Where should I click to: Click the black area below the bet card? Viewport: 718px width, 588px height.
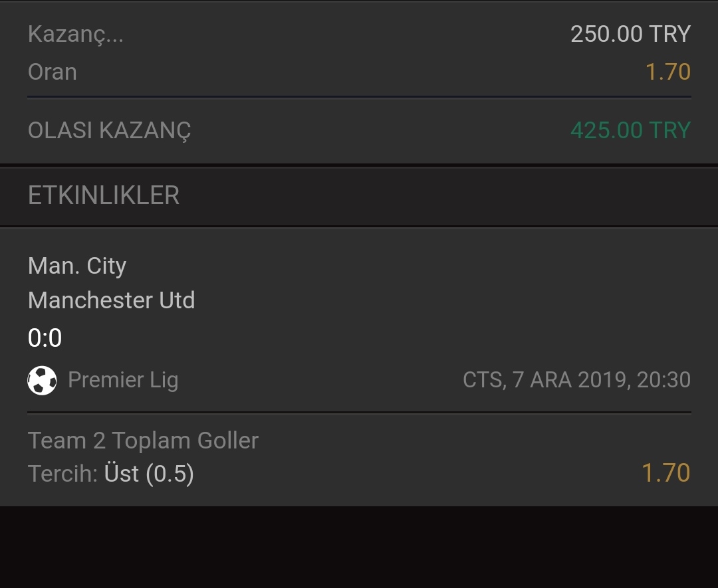point(359,547)
